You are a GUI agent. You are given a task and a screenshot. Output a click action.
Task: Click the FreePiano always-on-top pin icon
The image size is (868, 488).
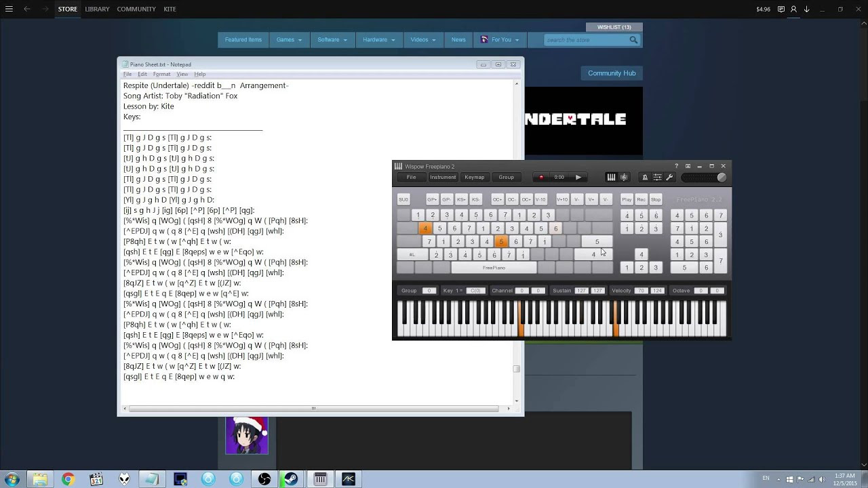(688, 166)
